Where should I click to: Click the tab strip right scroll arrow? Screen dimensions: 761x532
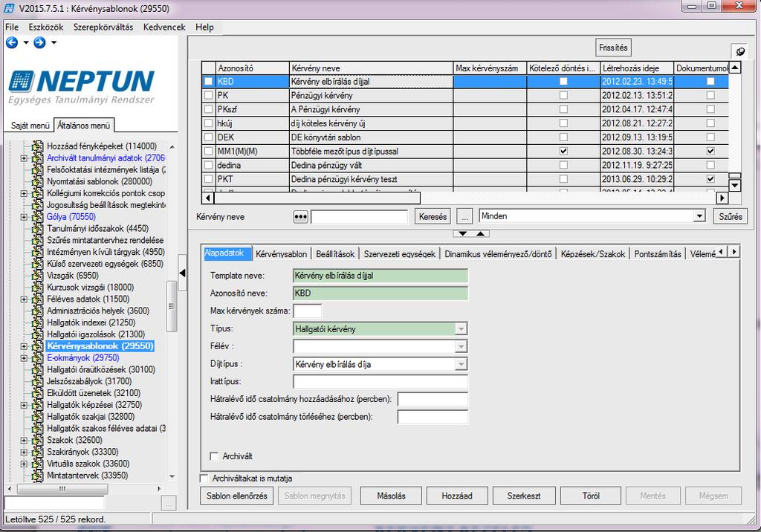pos(734,251)
